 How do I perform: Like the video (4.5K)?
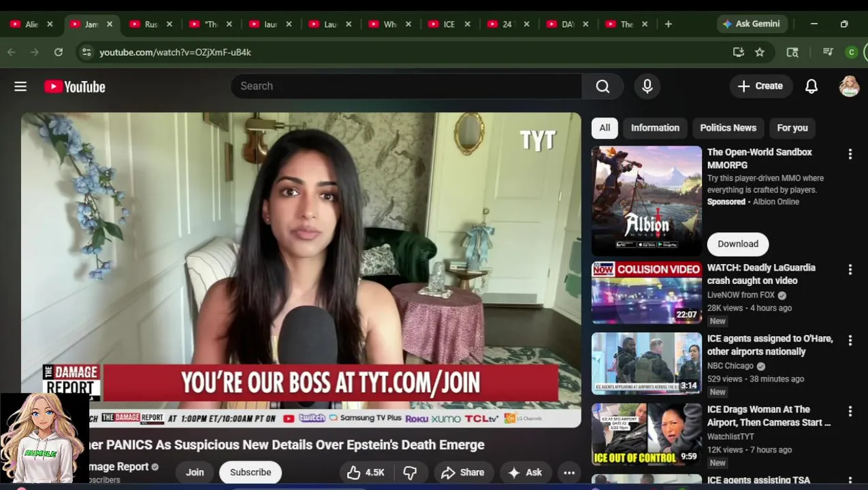pos(366,472)
